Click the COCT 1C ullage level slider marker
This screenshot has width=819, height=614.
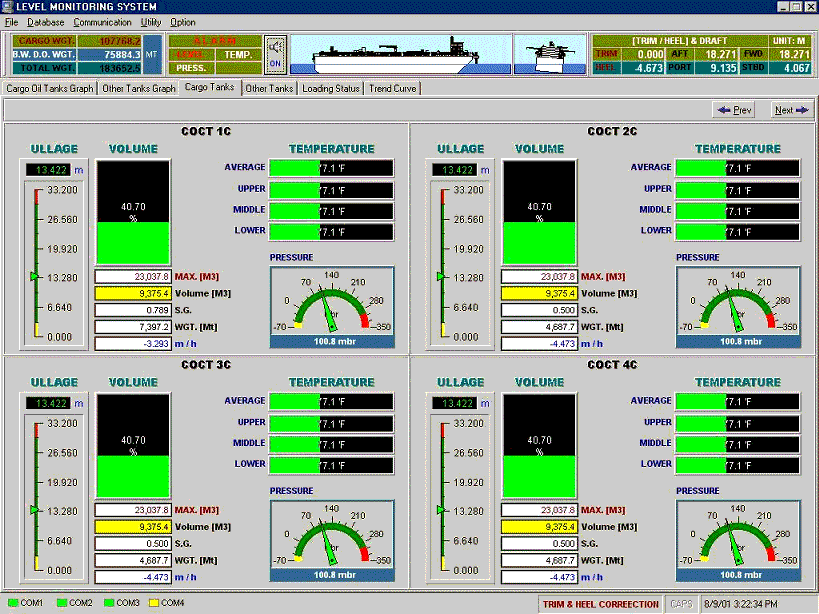tap(35, 276)
